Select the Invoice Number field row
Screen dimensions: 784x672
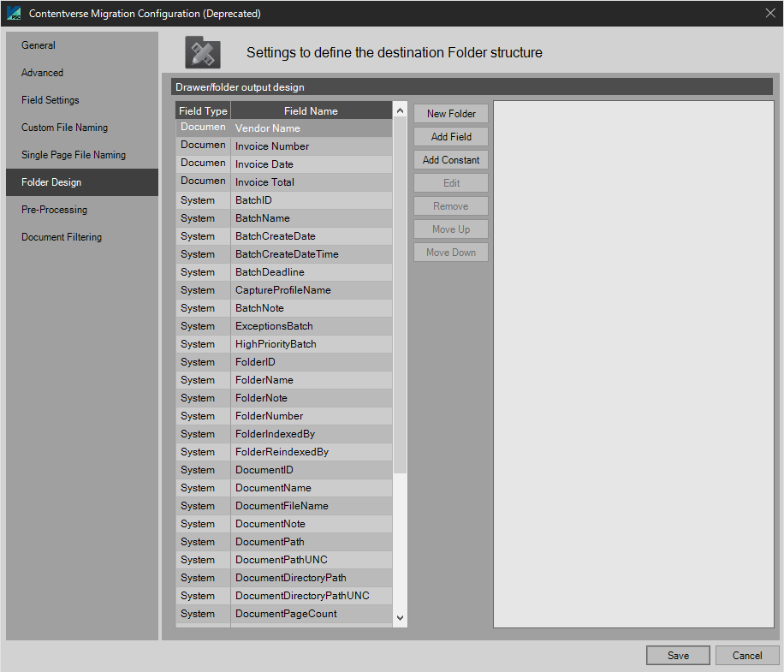283,146
